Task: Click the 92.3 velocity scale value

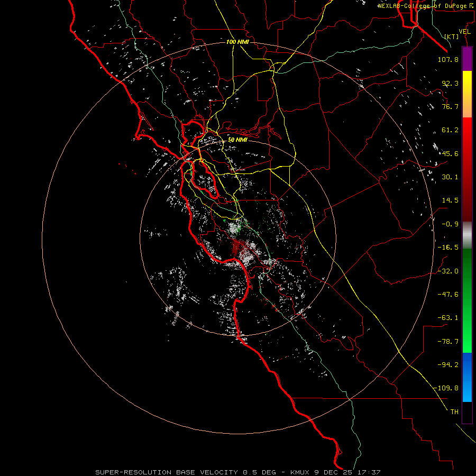Action: pyautogui.click(x=450, y=83)
